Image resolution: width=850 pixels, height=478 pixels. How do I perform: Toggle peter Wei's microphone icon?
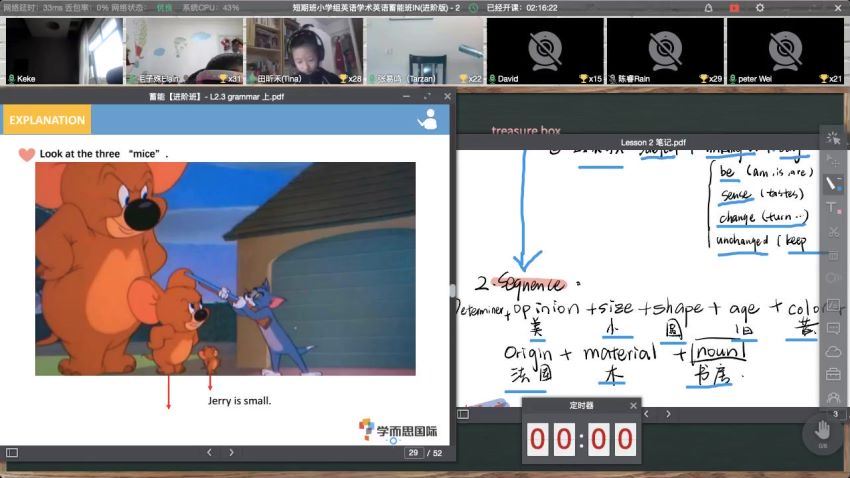point(732,79)
